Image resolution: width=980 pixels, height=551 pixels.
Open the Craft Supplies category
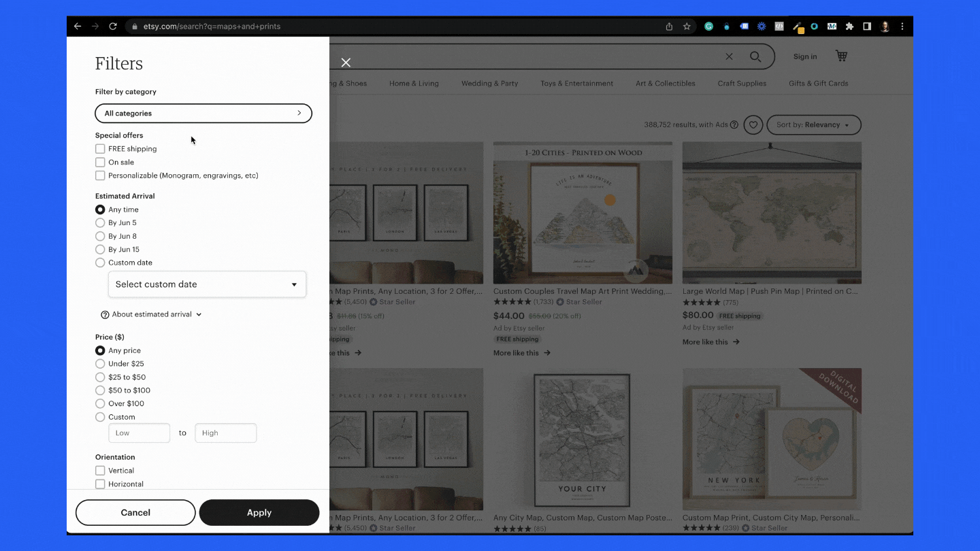(x=742, y=84)
